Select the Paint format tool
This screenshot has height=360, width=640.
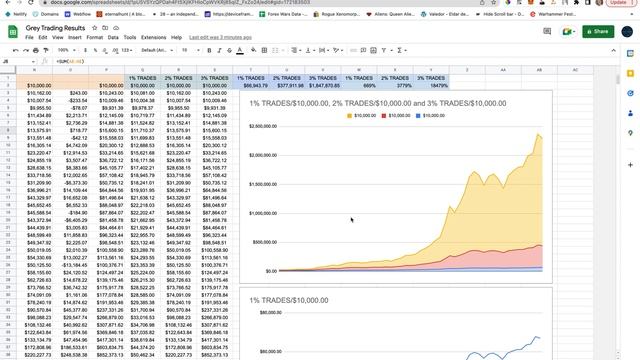[46, 50]
